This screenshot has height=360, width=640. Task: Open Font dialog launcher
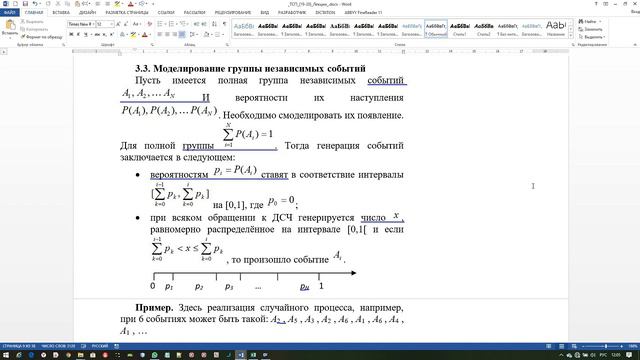pos(152,45)
